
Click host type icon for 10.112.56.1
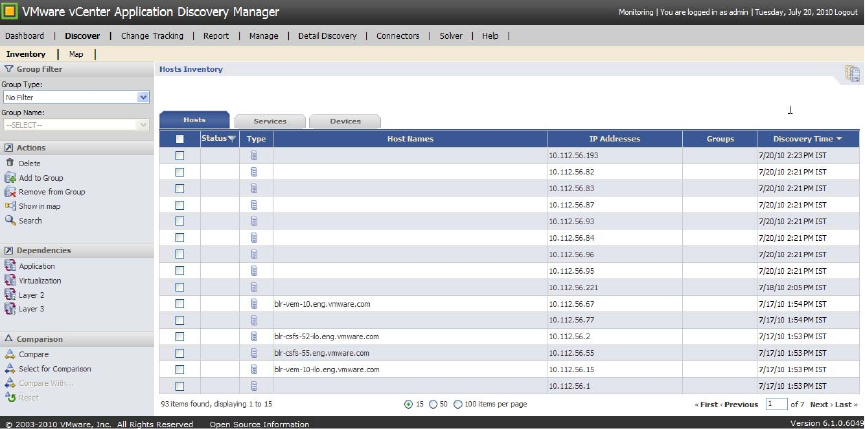(254, 386)
